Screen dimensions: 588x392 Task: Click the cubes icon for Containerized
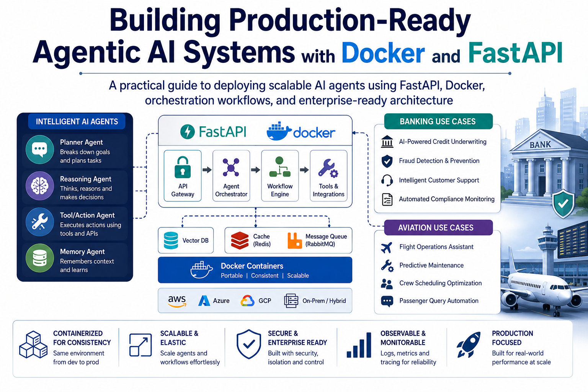click(x=33, y=345)
